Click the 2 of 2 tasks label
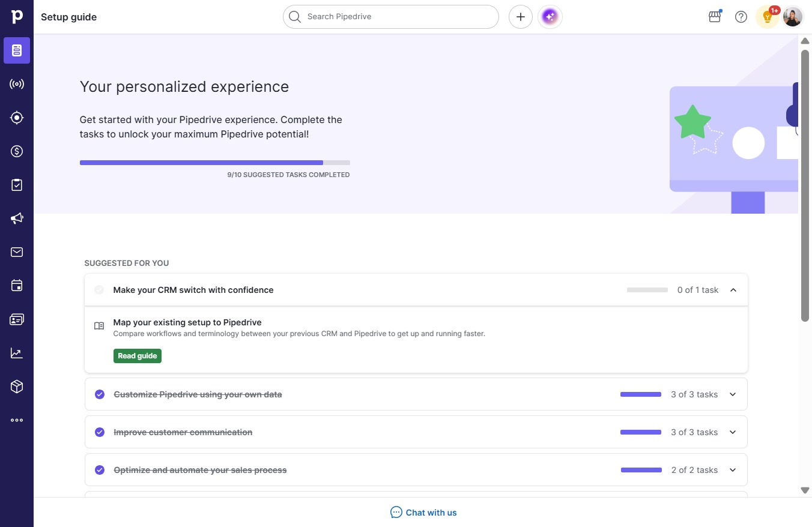This screenshot has width=812, height=527. coord(695,470)
